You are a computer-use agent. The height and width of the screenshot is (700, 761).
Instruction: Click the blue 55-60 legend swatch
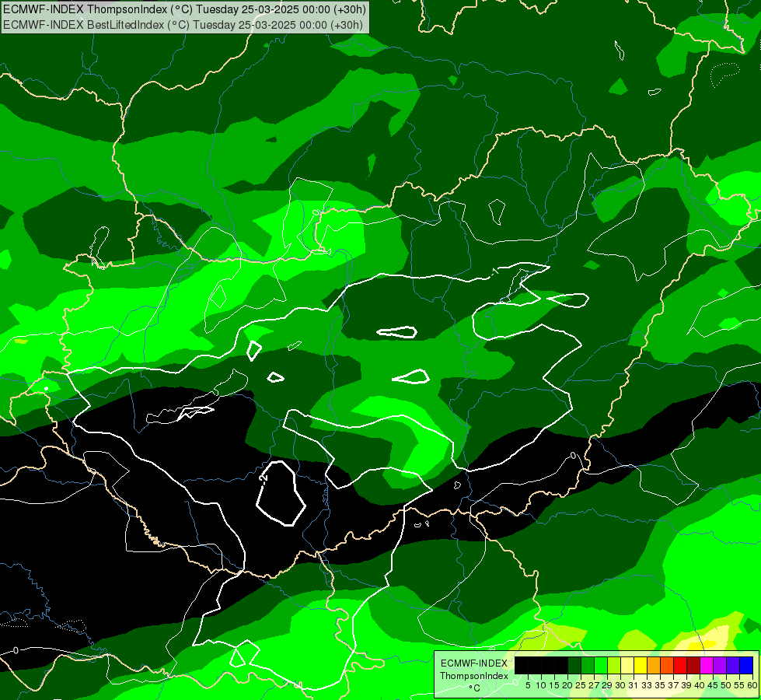pyautogui.click(x=746, y=665)
